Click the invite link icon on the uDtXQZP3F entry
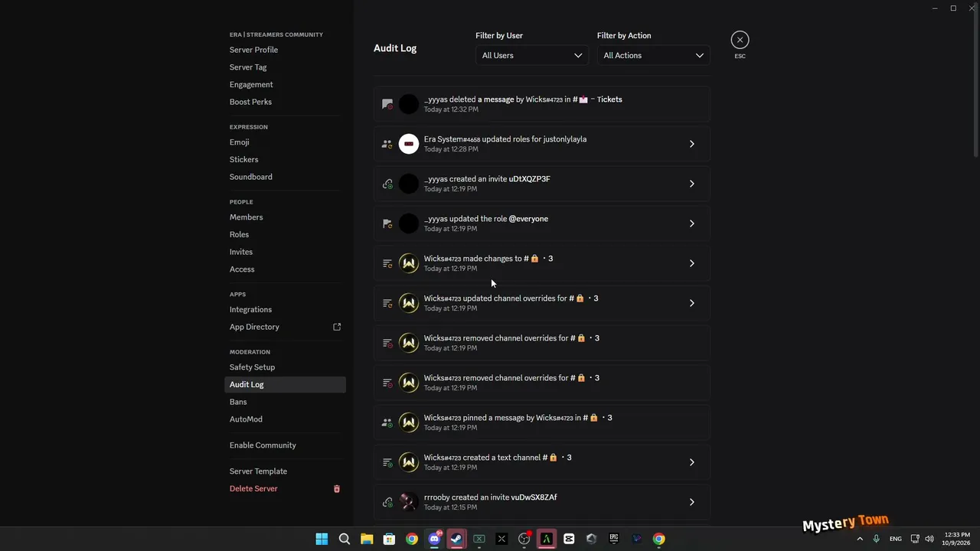The image size is (980, 551). tap(387, 184)
